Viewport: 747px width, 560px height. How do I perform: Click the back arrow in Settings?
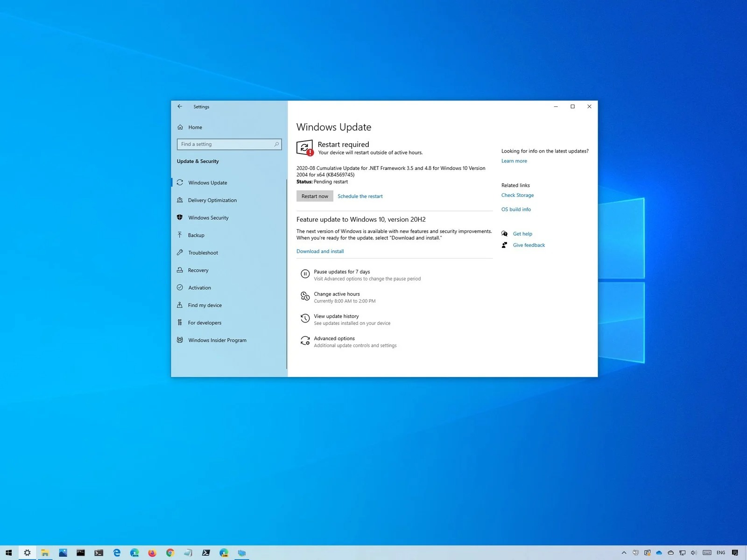[x=180, y=106]
